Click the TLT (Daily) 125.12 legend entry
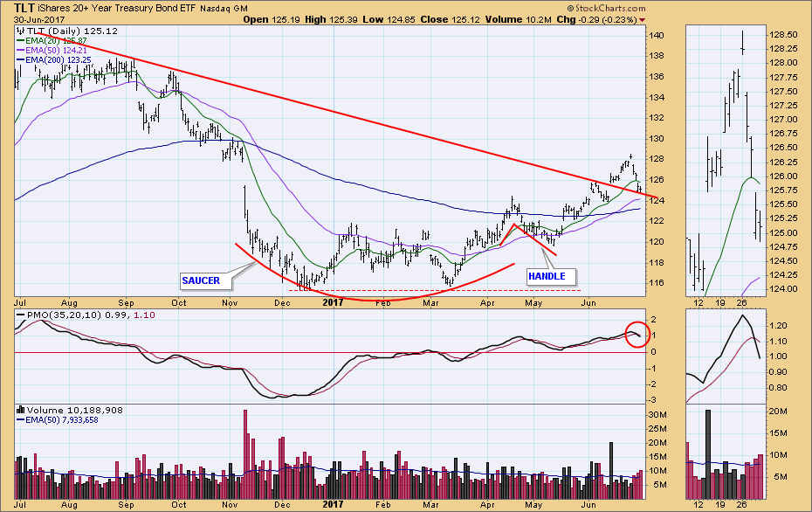The image size is (812, 512). (x=72, y=31)
